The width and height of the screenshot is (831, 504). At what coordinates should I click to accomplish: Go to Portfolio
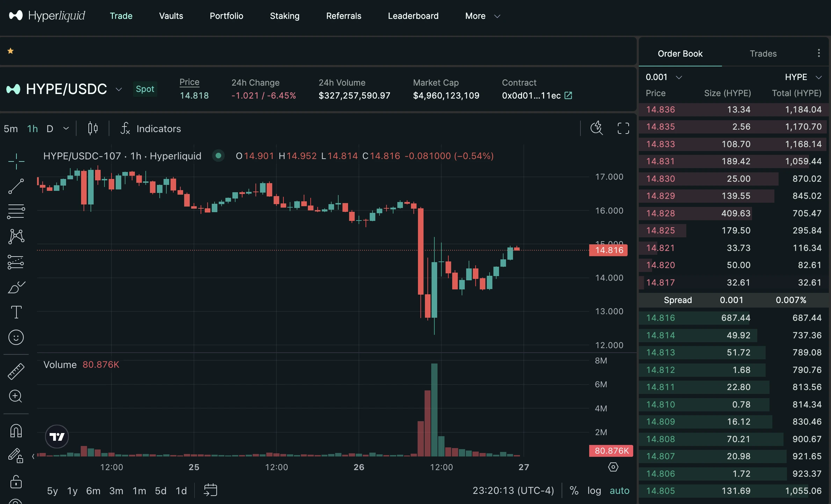point(226,16)
